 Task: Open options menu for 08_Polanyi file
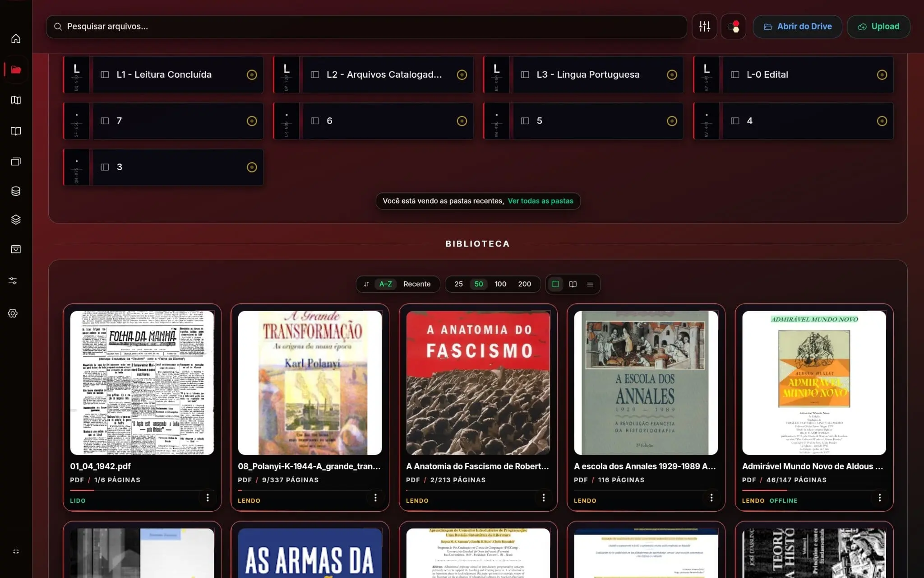(375, 498)
